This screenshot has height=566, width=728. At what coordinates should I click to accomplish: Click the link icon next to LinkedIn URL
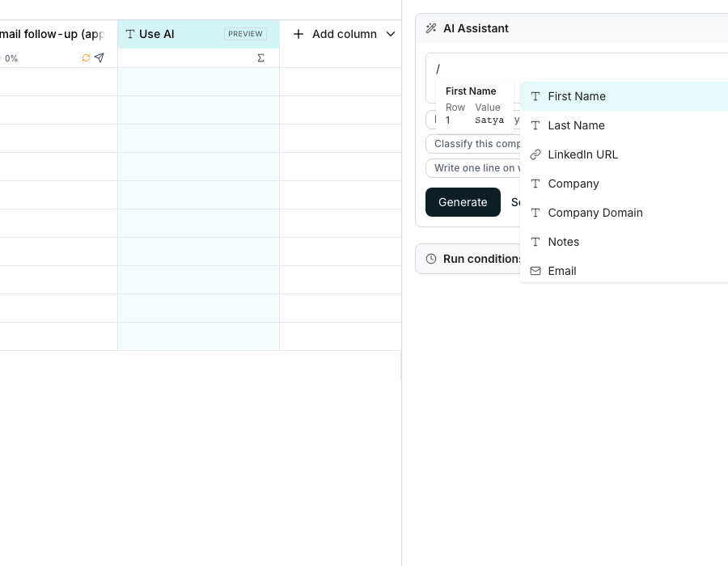pos(535,154)
